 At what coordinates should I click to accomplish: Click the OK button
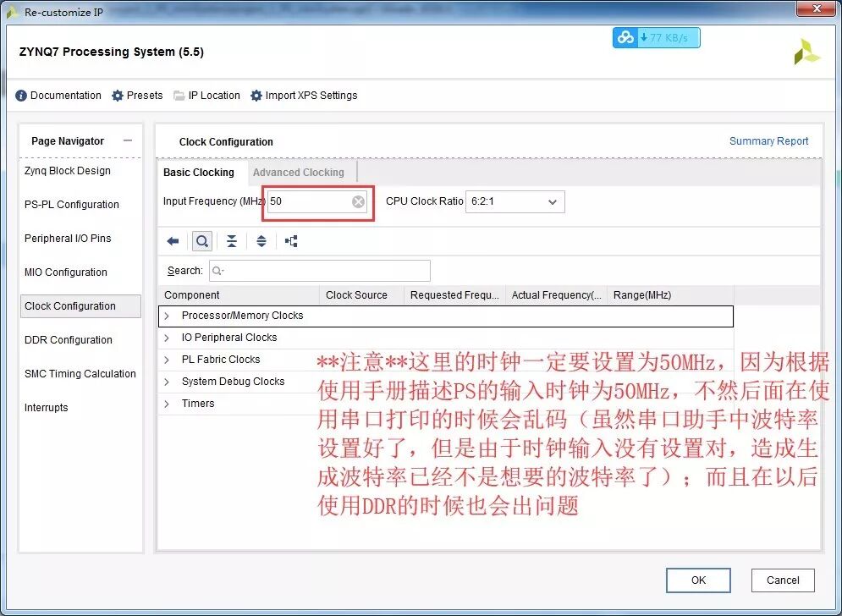click(698, 580)
